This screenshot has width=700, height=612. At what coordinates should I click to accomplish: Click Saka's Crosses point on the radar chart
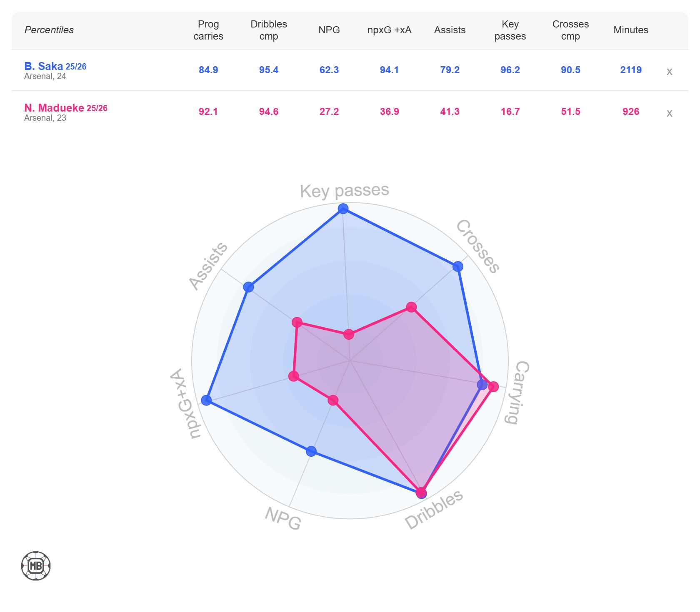pos(458,266)
